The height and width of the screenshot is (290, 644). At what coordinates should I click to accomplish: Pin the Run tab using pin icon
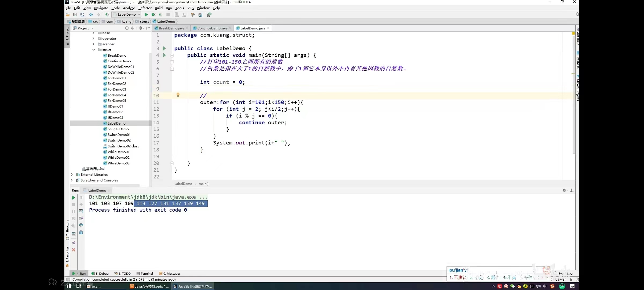pos(74,243)
